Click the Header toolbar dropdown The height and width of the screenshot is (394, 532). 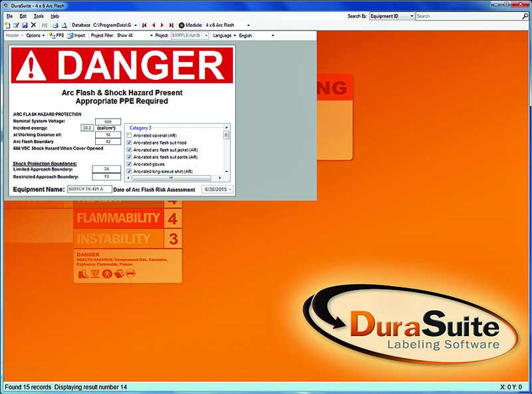(14, 35)
